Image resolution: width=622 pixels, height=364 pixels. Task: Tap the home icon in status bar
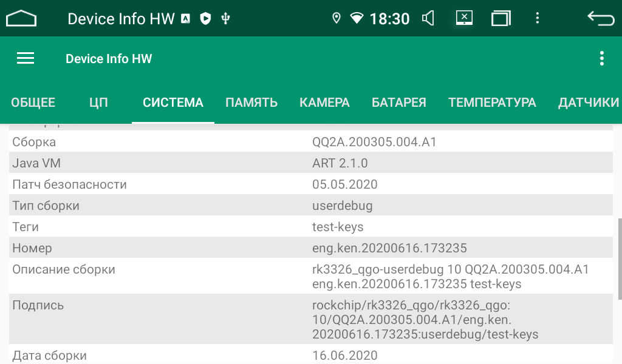coord(21,18)
